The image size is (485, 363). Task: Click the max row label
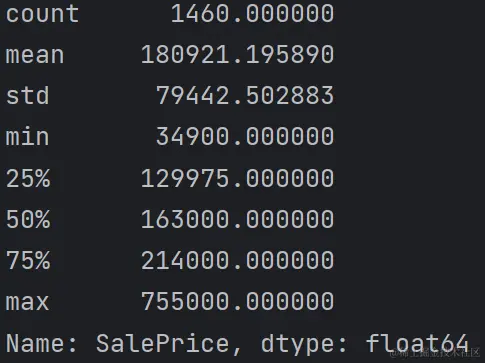point(27,302)
